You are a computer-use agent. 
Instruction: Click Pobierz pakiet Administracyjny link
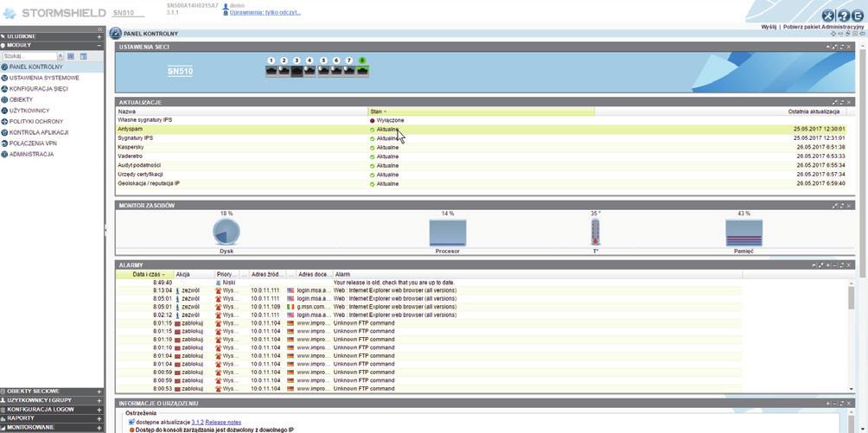(824, 27)
